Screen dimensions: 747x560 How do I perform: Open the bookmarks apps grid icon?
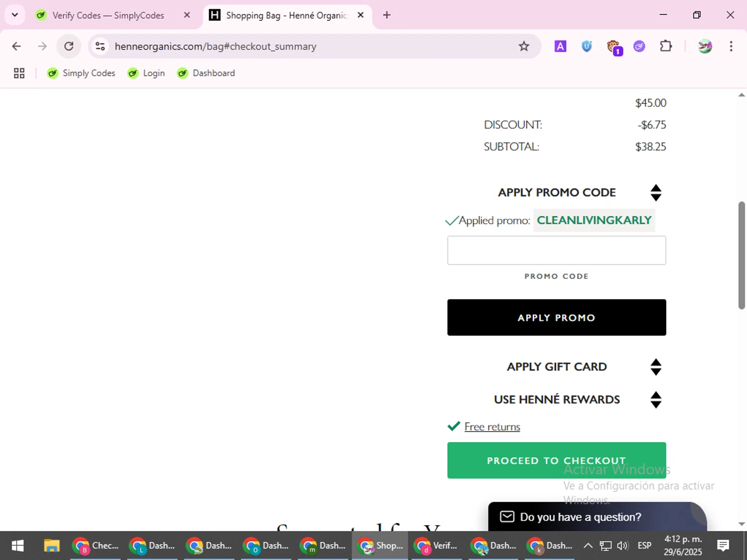coord(19,73)
